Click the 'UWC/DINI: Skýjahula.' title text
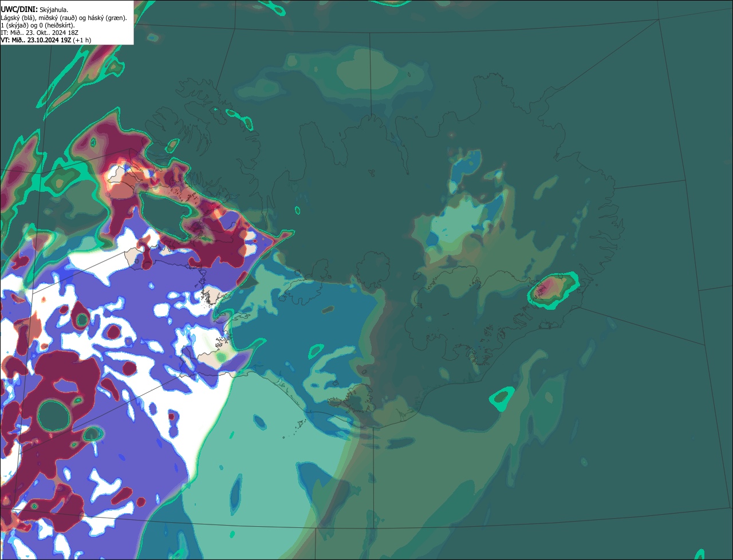Screen dimensions: 733x560 click(34, 10)
